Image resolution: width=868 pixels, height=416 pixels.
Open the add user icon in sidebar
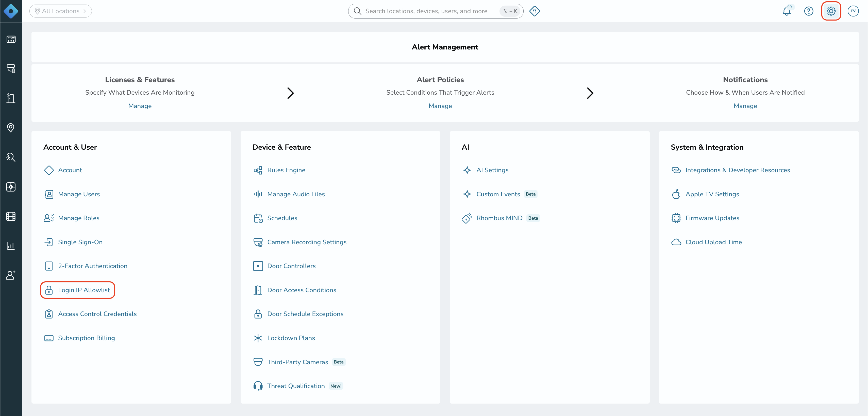11,275
